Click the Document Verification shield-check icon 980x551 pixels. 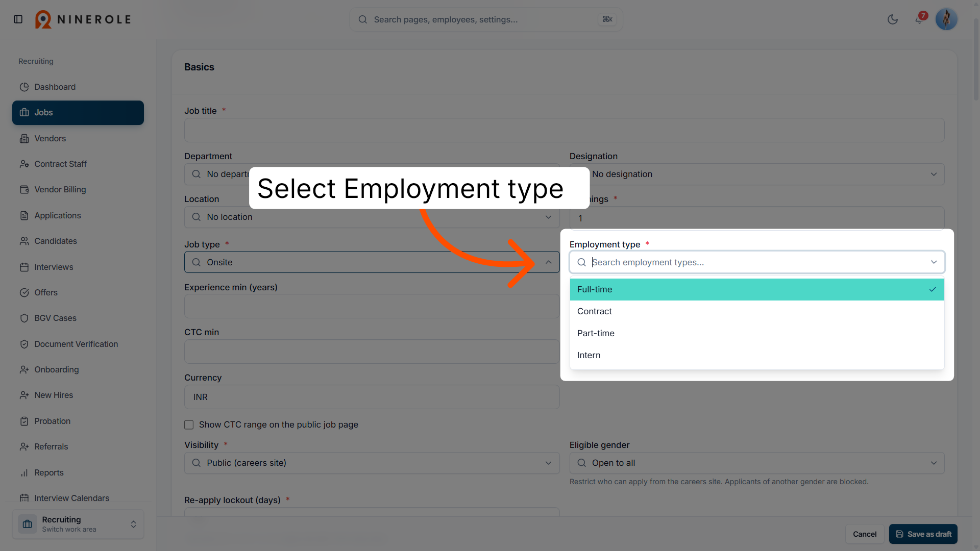coord(24,344)
